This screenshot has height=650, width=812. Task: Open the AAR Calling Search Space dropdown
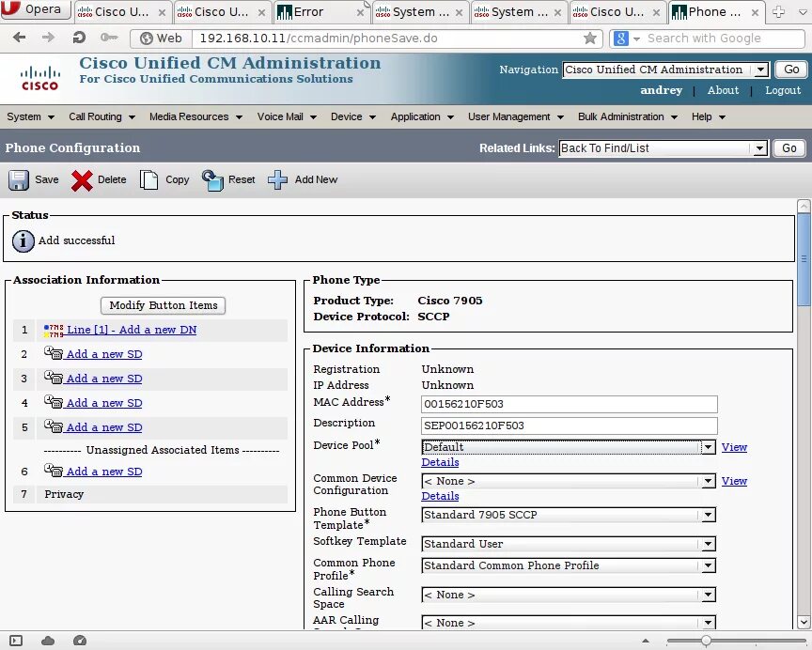(x=568, y=623)
